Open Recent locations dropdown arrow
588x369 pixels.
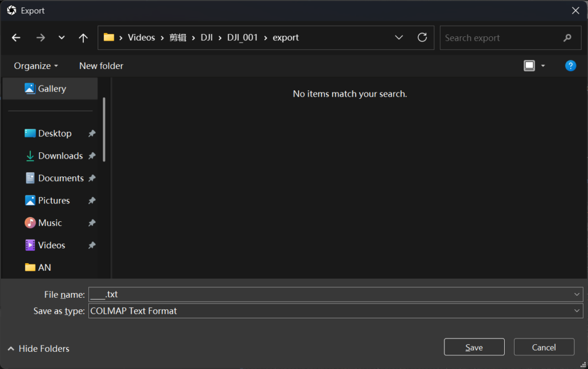click(61, 38)
